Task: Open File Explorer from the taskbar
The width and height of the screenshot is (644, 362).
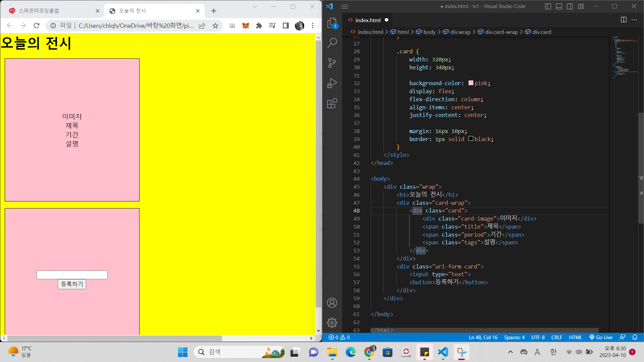Action: (x=332, y=352)
